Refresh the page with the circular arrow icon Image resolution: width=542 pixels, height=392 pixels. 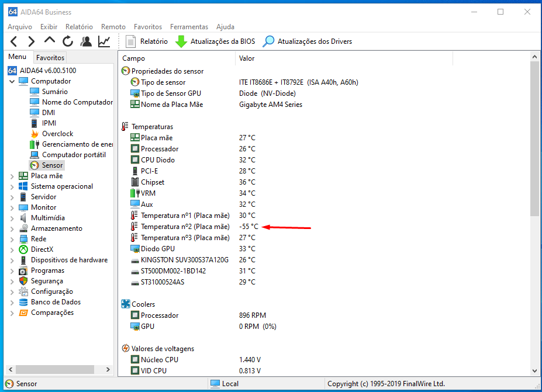(68, 41)
